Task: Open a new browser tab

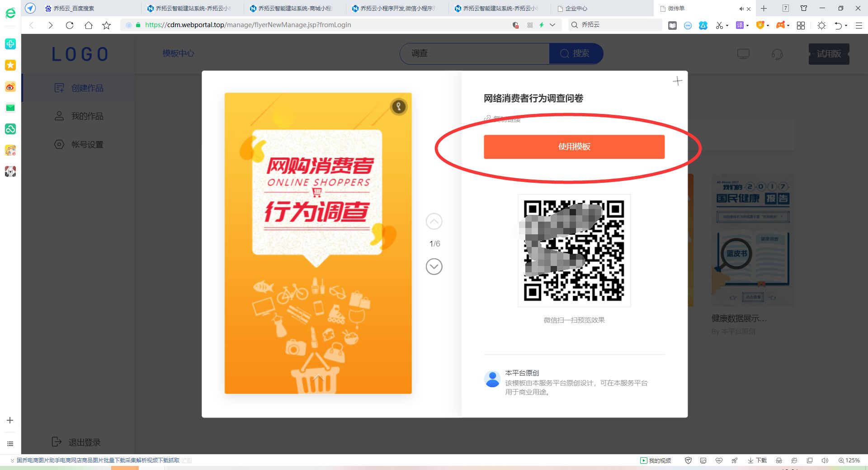Action: click(x=764, y=8)
